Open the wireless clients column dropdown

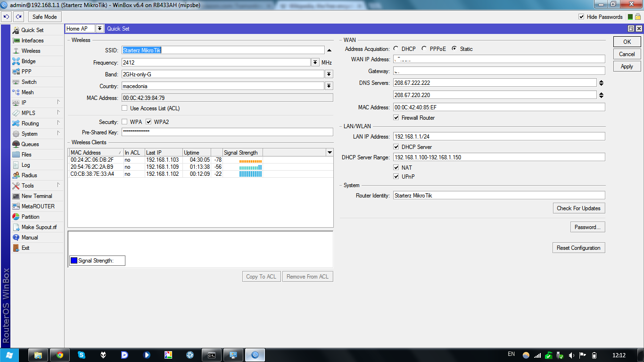click(329, 153)
